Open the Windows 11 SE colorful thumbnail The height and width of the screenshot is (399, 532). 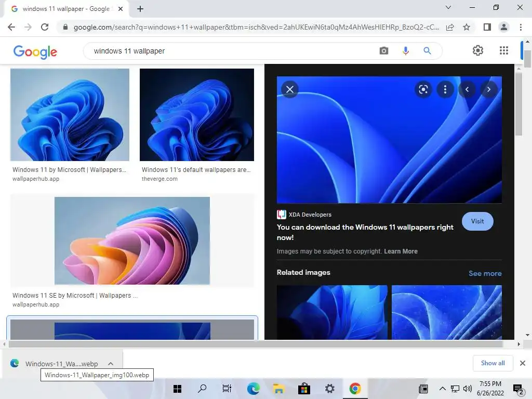click(x=132, y=241)
